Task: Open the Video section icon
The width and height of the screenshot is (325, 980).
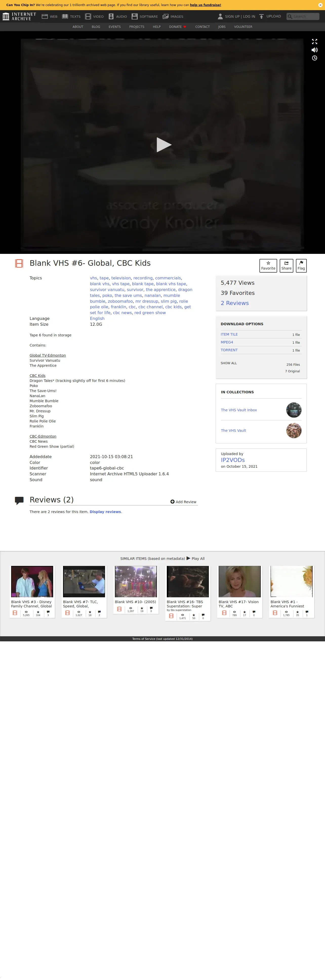Action: tap(88, 16)
